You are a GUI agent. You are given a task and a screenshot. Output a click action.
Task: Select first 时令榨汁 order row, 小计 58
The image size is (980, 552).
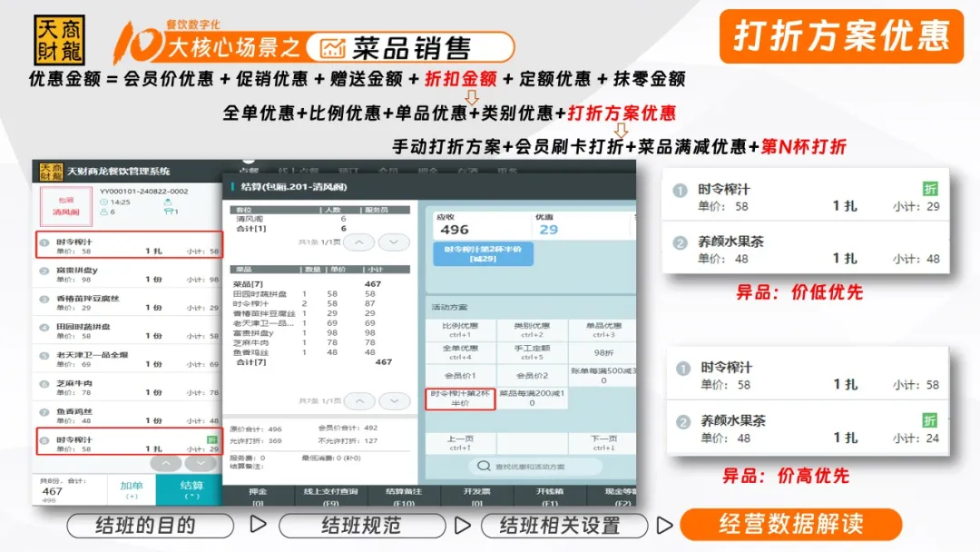[130, 245]
